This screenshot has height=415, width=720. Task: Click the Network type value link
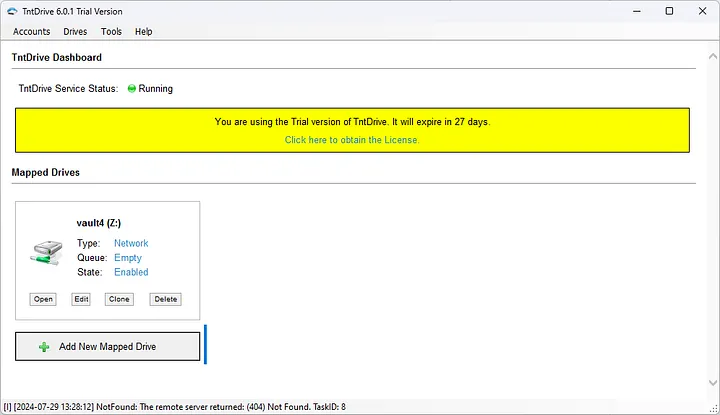click(131, 243)
